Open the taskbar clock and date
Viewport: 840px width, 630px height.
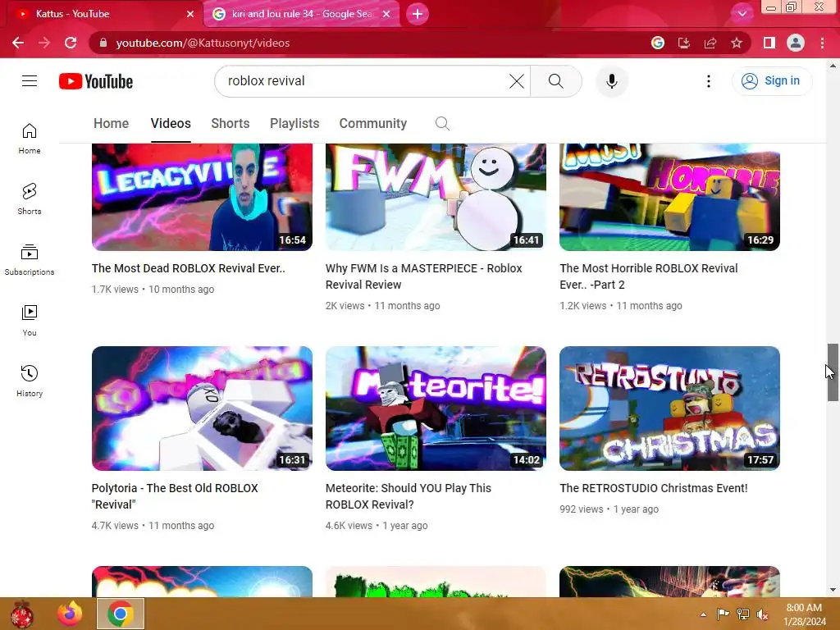[x=804, y=614]
